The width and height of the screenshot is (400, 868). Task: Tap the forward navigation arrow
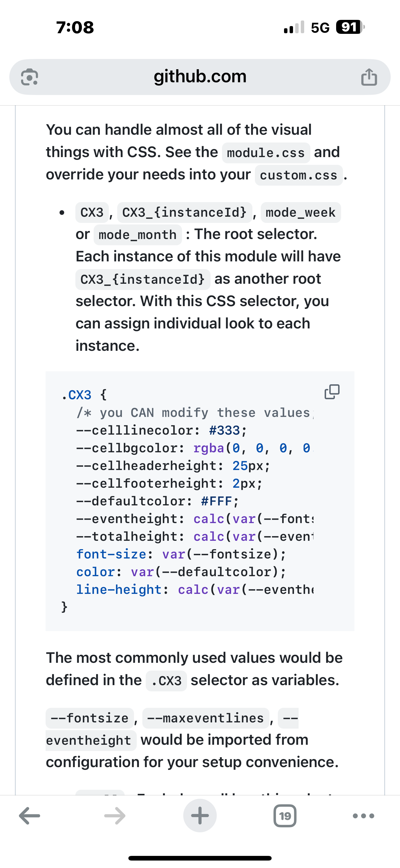(x=115, y=816)
